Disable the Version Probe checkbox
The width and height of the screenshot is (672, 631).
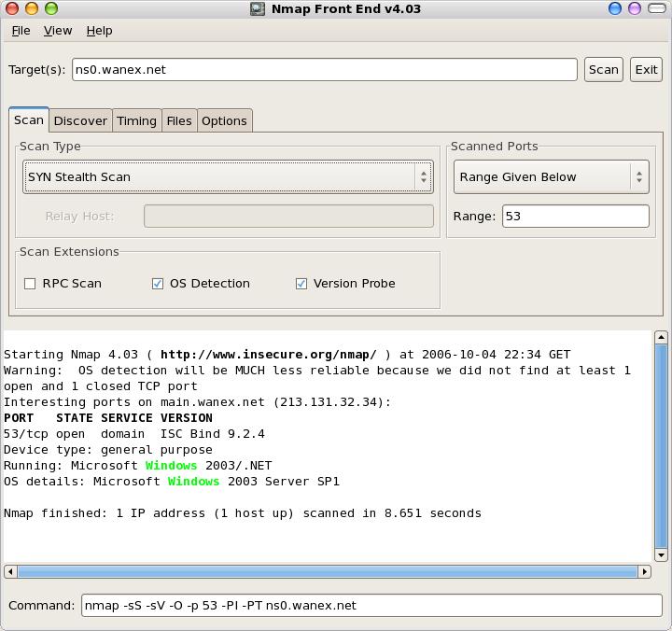coord(301,284)
